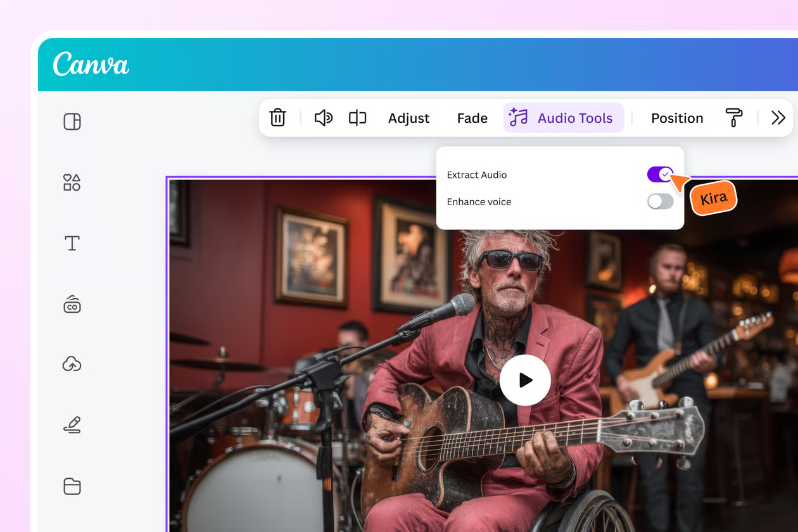Click the split icon in toolbar
This screenshot has width=798, height=532.
(357, 118)
